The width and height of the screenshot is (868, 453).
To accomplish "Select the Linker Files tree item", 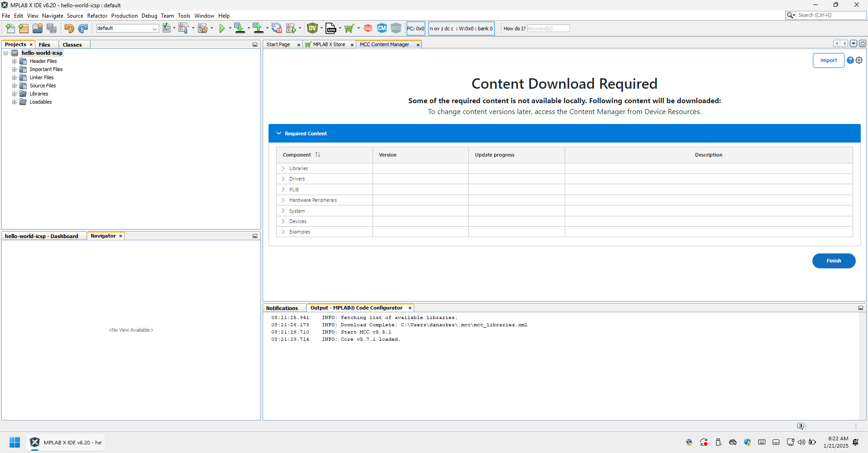I will [42, 77].
